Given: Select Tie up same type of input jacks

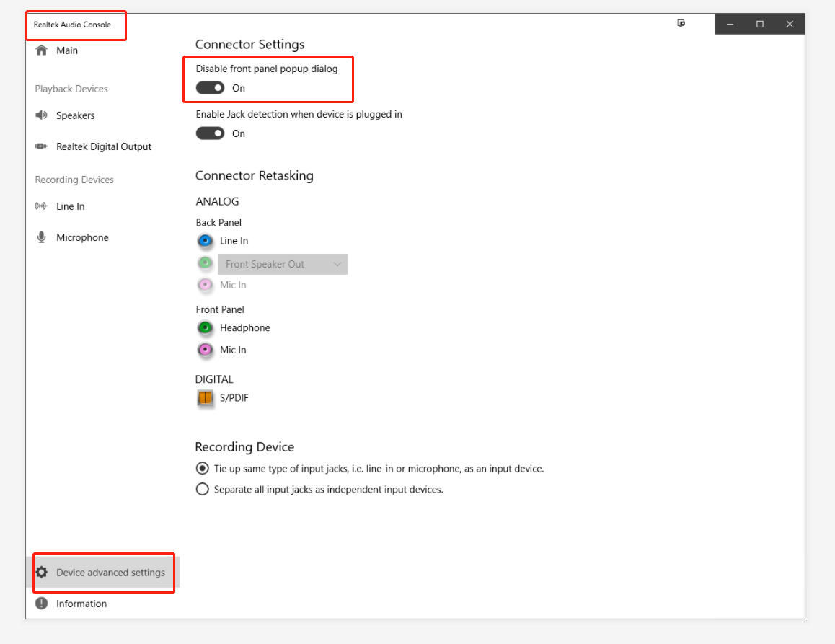Looking at the screenshot, I should (203, 468).
